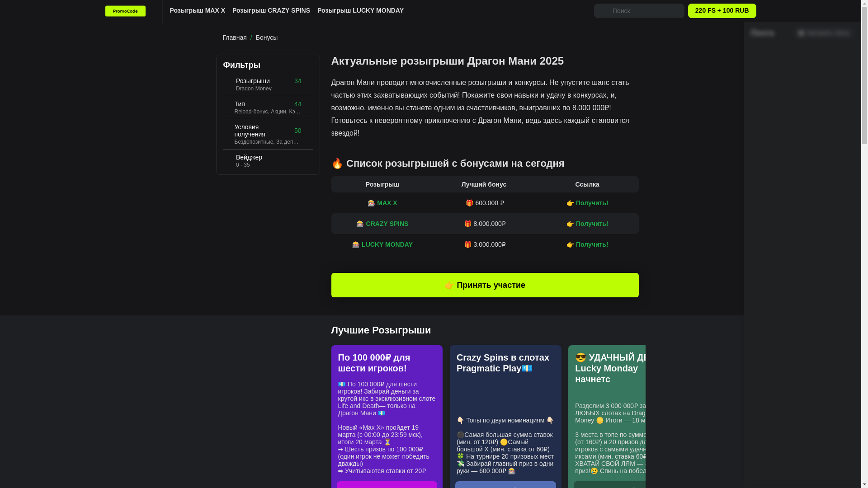The image size is (868, 488).
Task: Open the MAX X giveaway link
Action: 387,203
